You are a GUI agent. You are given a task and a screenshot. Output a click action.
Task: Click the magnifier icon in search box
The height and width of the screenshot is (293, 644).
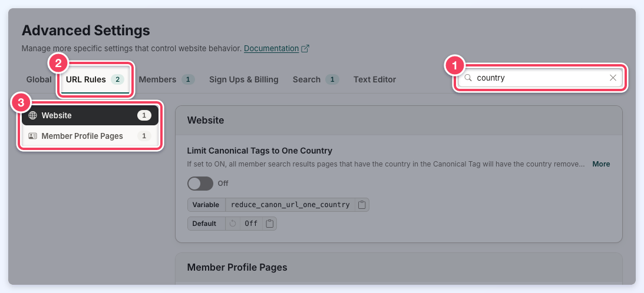(468, 78)
